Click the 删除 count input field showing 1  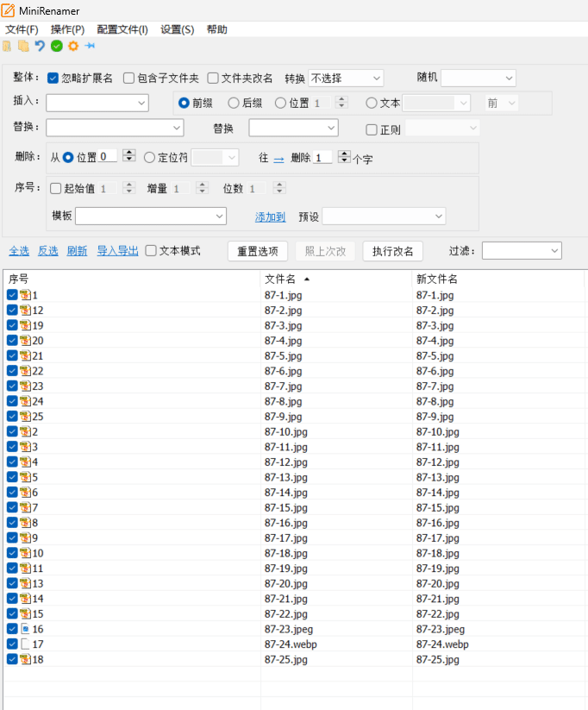pos(323,158)
